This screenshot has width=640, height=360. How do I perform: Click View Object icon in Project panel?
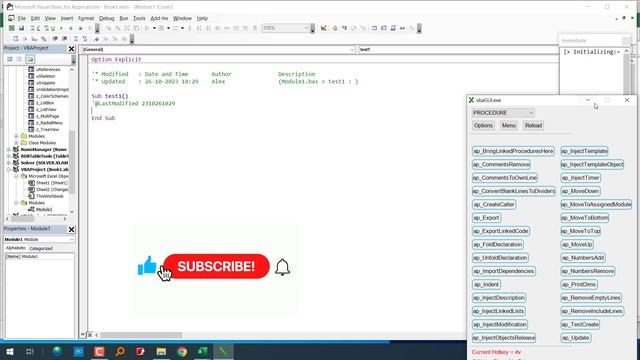(x=19, y=59)
